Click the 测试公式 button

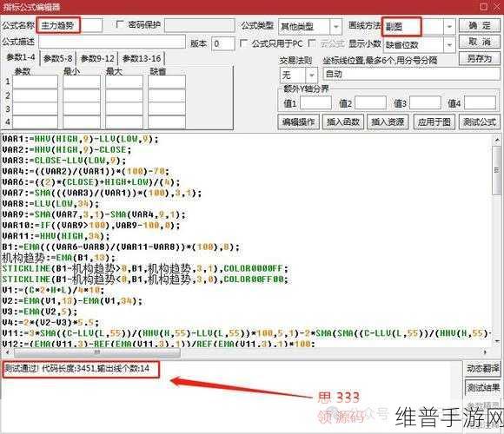[480, 122]
